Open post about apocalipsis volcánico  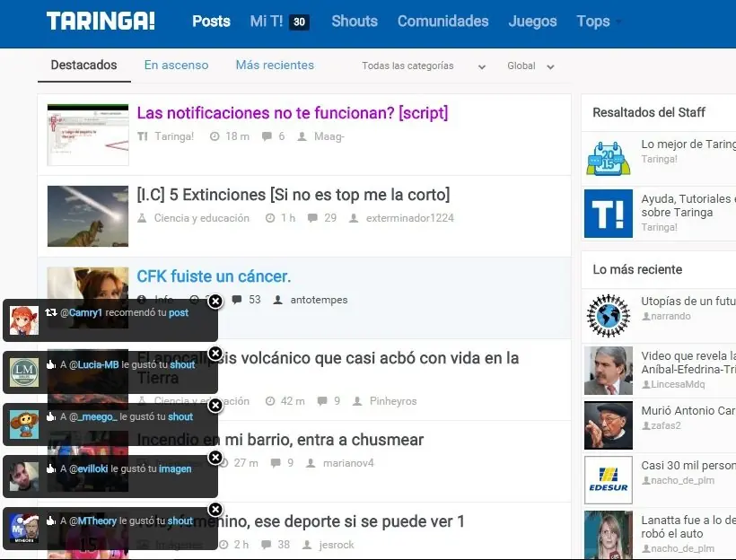coord(328,368)
